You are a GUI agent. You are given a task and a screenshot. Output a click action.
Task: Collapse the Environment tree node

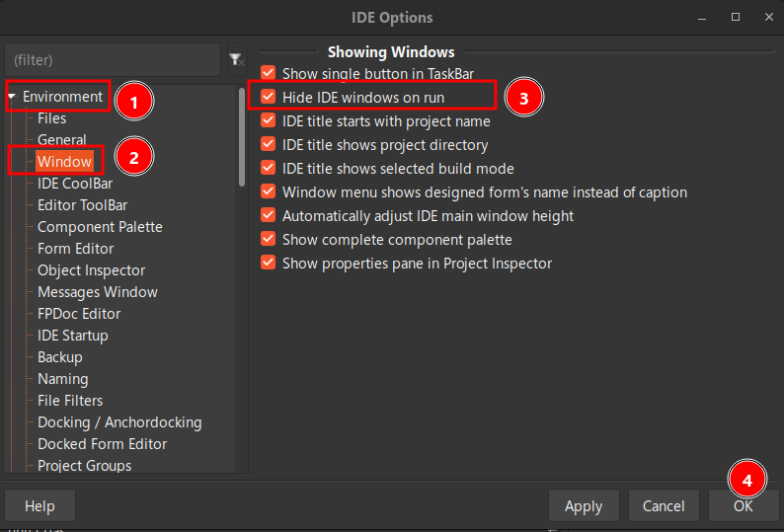[11, 97]
